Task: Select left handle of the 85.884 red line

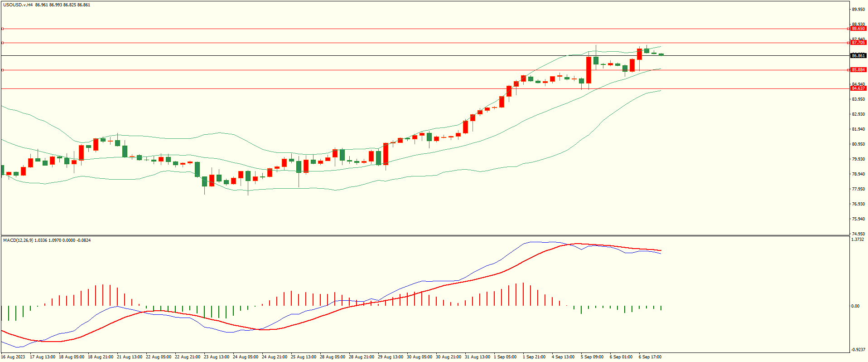Action: [x=2, y=70]
